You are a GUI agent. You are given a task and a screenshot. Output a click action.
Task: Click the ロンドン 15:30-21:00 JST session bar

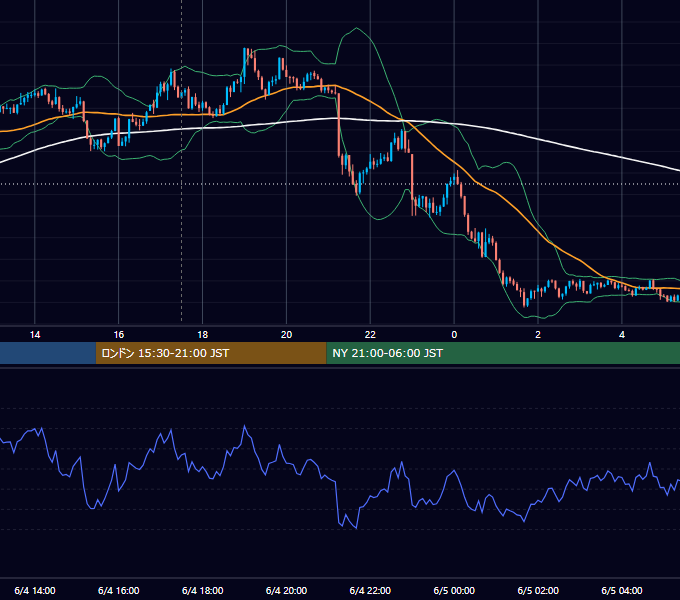[x=211, y=353]
